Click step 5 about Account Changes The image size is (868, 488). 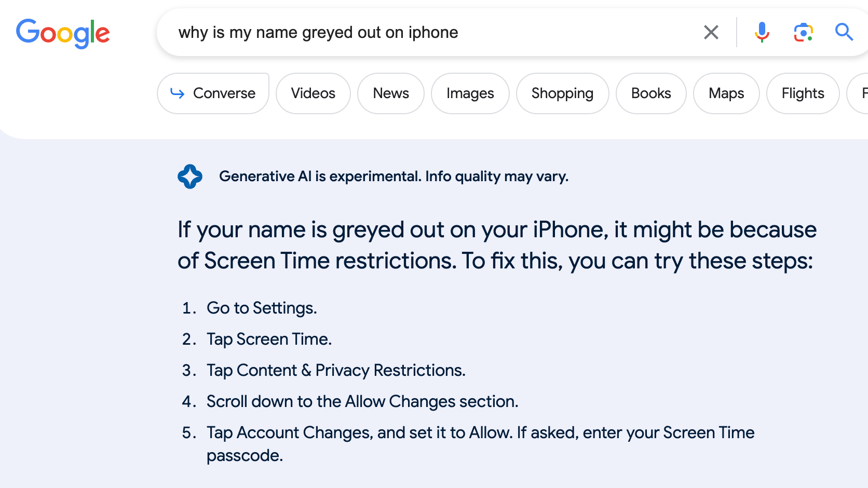pos(480,444)
